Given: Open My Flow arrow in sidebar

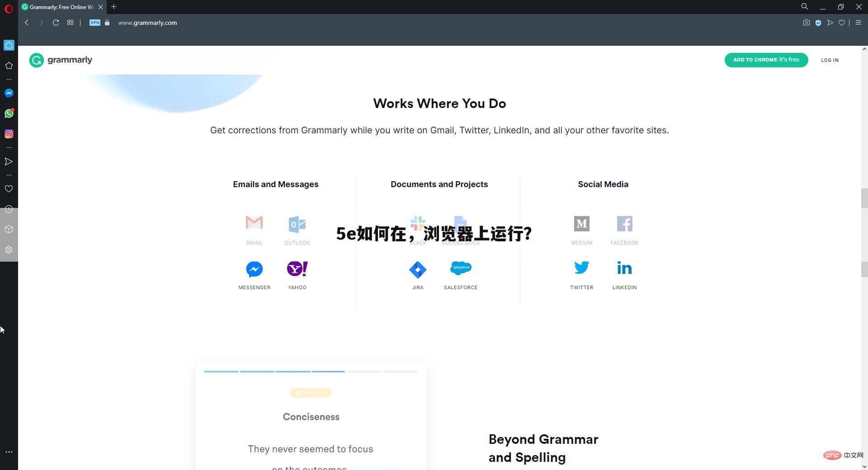Looking at the screenshot, I should click(9, 161).
